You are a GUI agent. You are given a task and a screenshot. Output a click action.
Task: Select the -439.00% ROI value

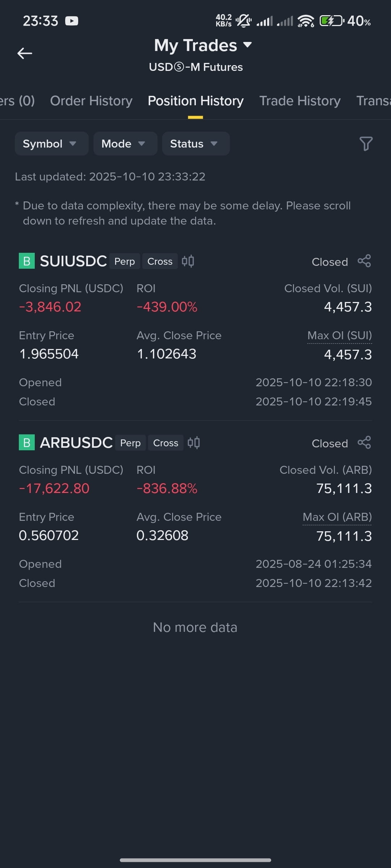point(167,307)
